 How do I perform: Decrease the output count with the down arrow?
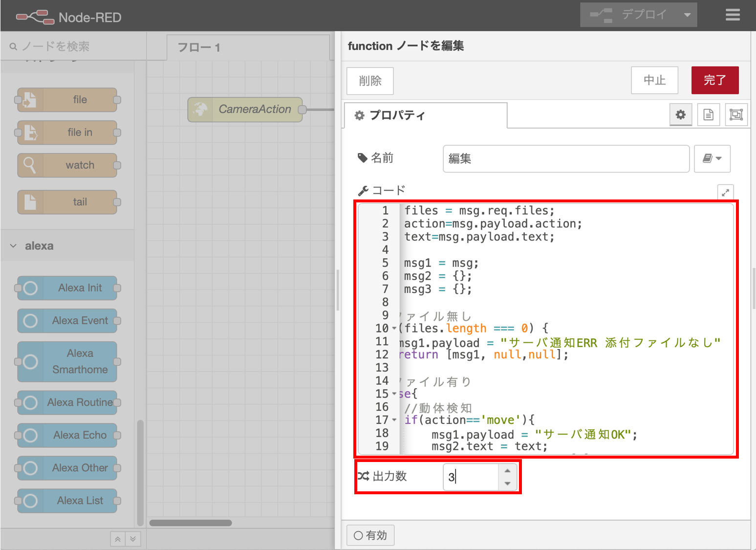(507, 483)
